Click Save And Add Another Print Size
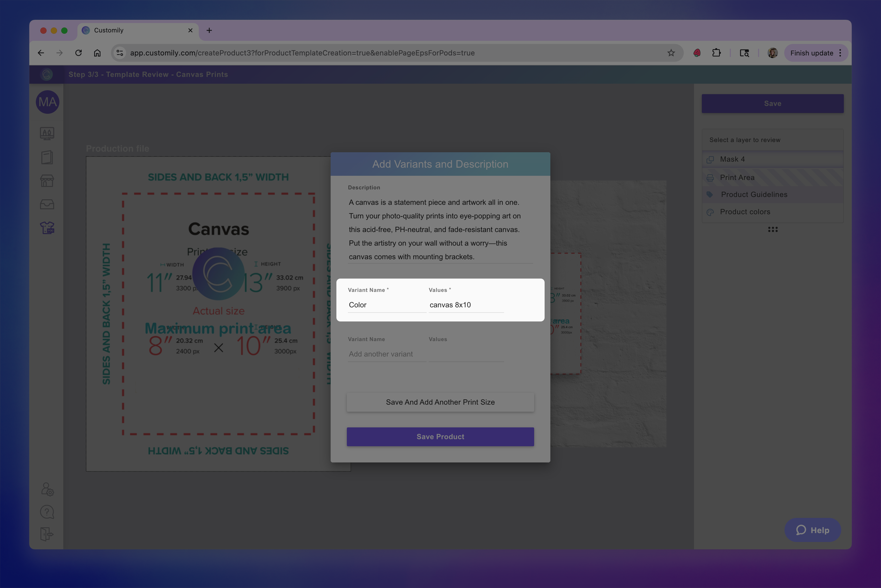Image resolution: width=881 pixels, height=588 pixels. click(440, 402)
